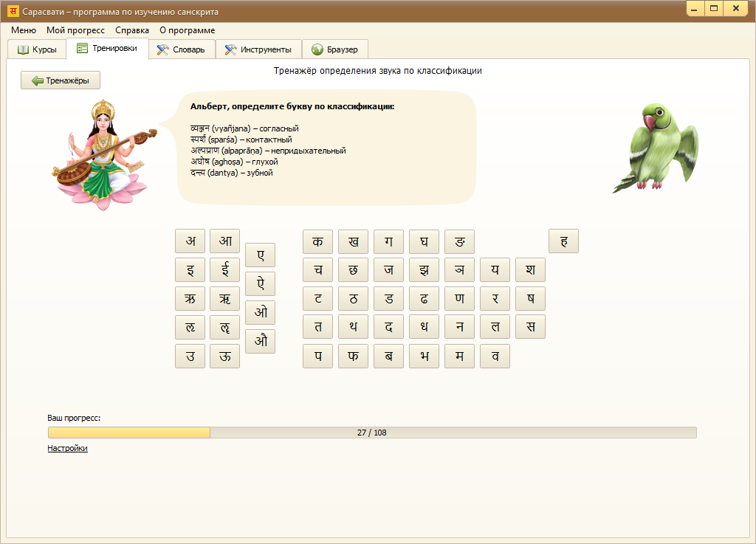Viewport: 756px width, 544px height.
Task: Open the Настройки link
Action: [67, 448]
